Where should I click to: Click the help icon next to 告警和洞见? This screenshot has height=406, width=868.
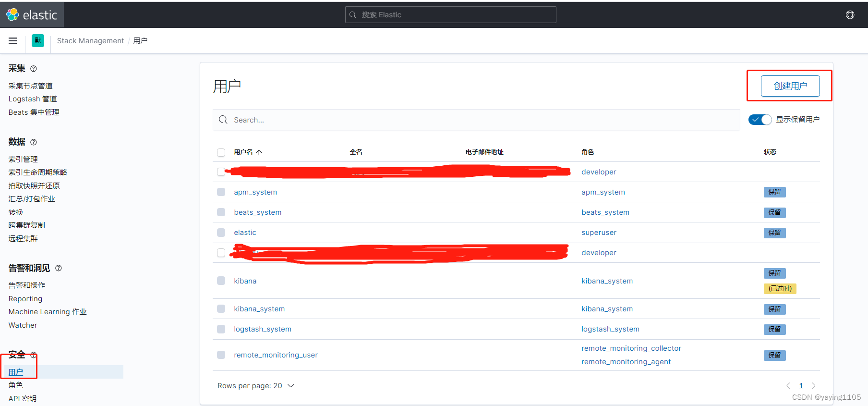[x=59, y=268]
